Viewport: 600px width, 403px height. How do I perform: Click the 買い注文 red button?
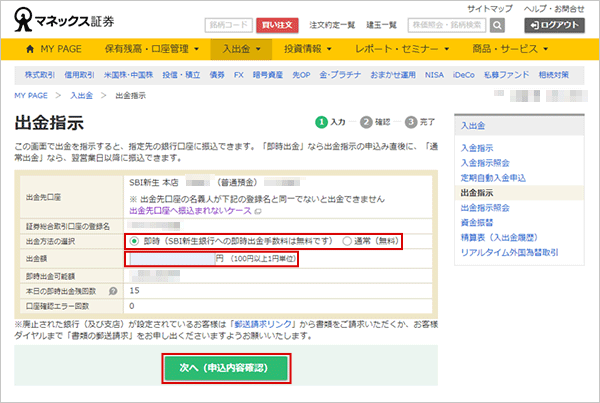click(x=277, y=25)
